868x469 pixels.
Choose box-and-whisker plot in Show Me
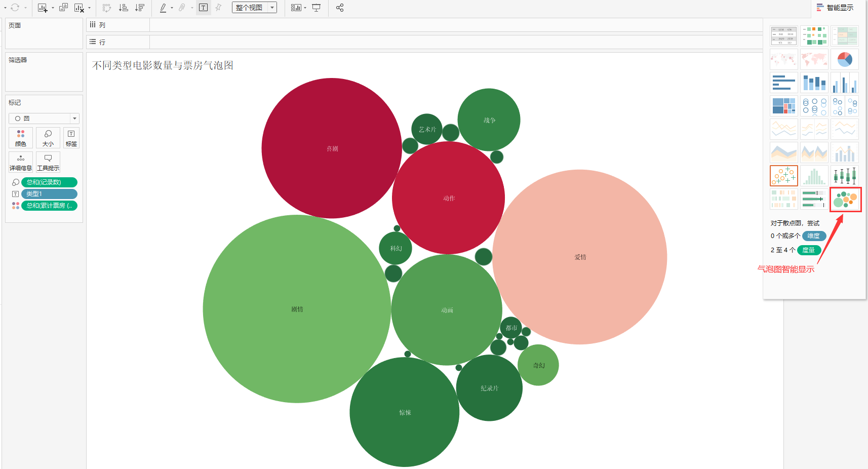coord(845,176)
